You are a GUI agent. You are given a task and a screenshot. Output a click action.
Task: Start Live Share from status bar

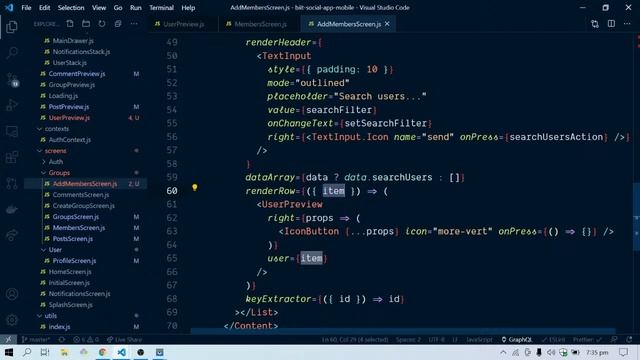point(124,339)
